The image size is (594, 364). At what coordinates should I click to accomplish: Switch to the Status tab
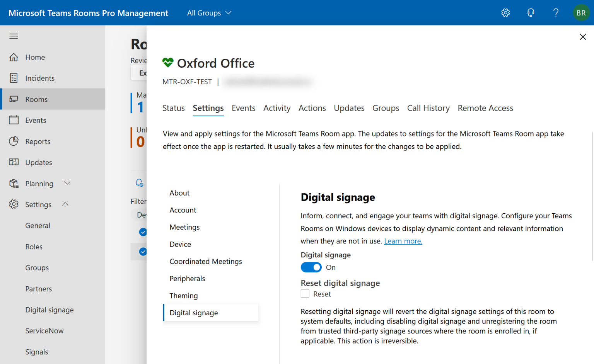pos(173,108)
